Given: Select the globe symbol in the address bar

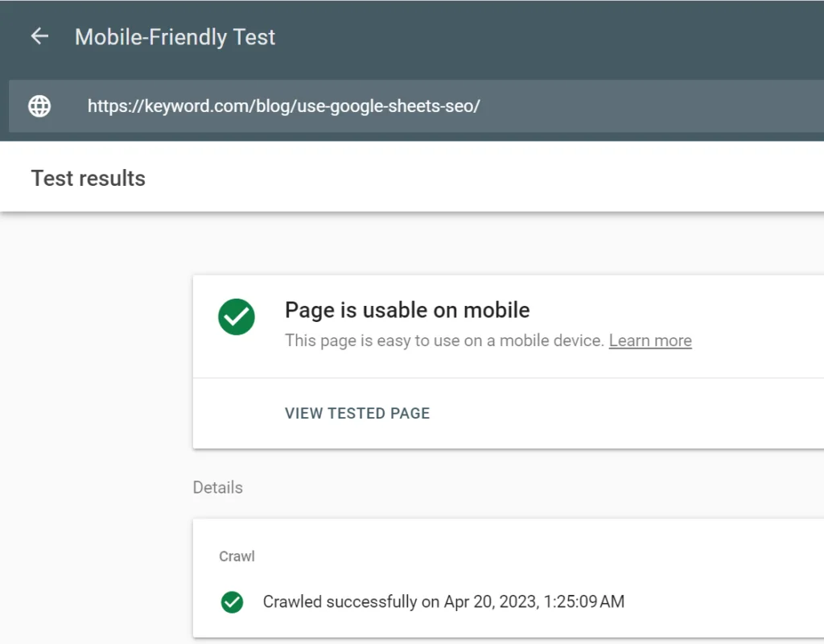Looking at the screenshot, I should coord(39,105).
